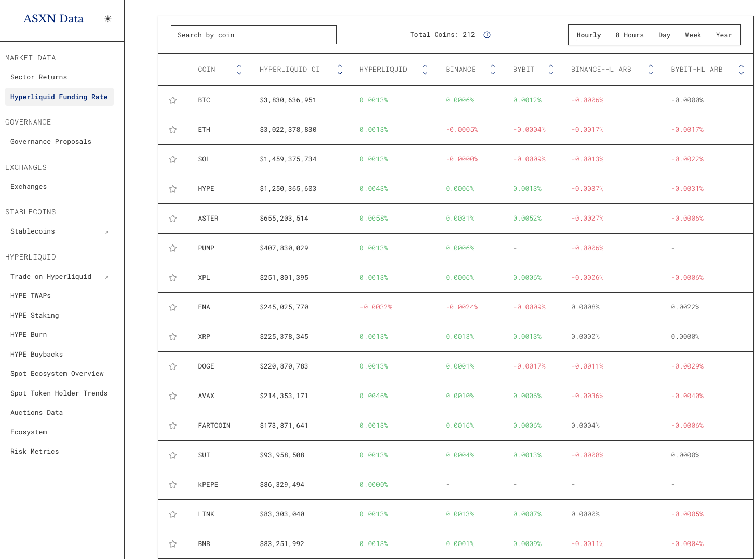This screenshot has height=559, width=756.
Task: Go to HYPE Buybacks page
Action: [36, 355]
